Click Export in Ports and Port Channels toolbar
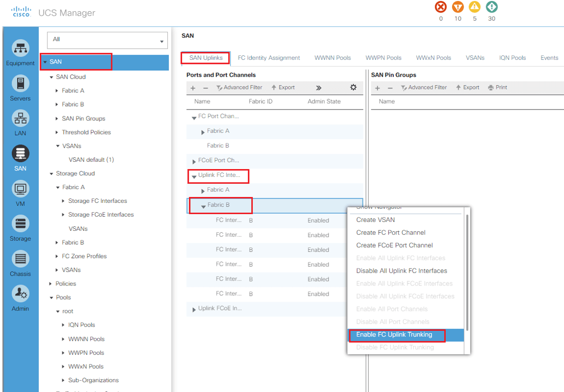564x392 pixels. (283, 87)
